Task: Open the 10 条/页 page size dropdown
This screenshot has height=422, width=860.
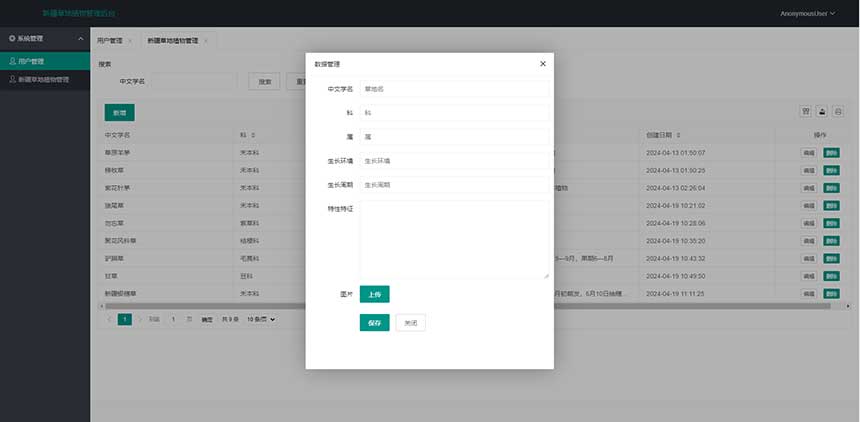Action: (261, 319)
